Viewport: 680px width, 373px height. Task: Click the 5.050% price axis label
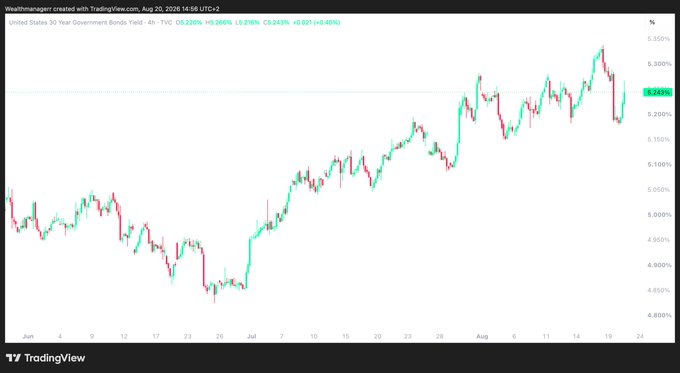point(659,190)
